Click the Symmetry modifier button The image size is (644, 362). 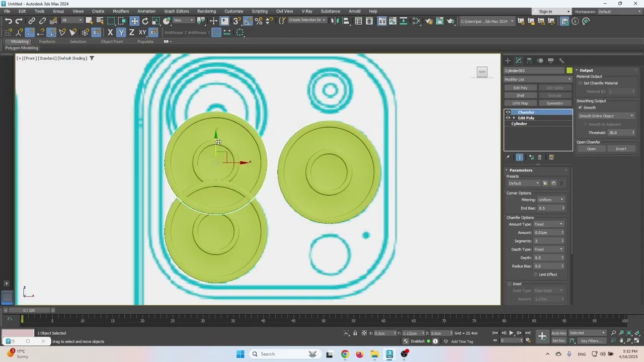click(x=555, y=103)
